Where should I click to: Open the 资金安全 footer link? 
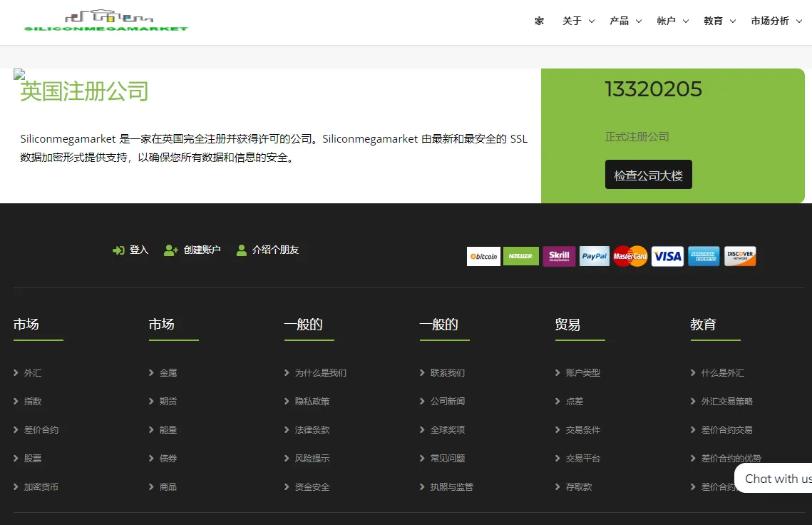point(312,486)
